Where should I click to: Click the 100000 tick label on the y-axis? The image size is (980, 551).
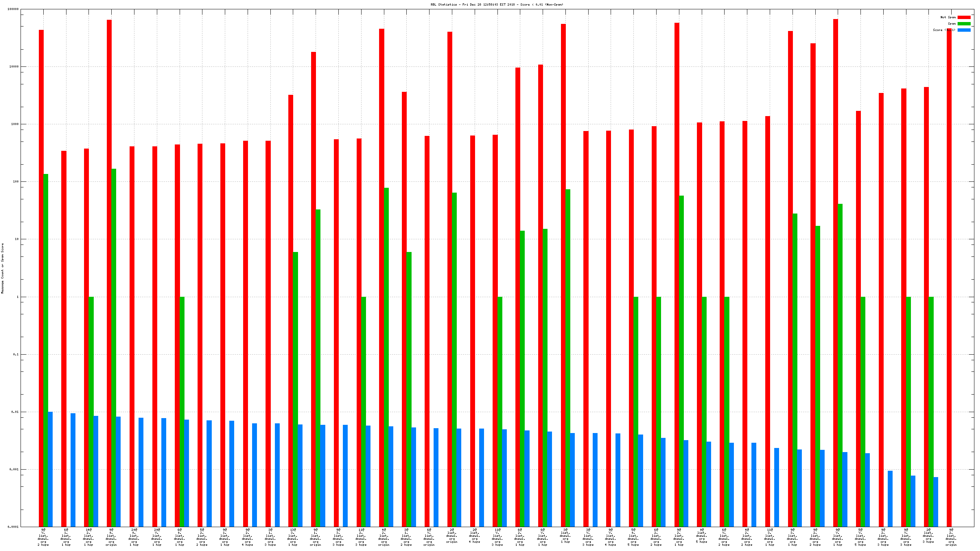[x=13, y=9]
